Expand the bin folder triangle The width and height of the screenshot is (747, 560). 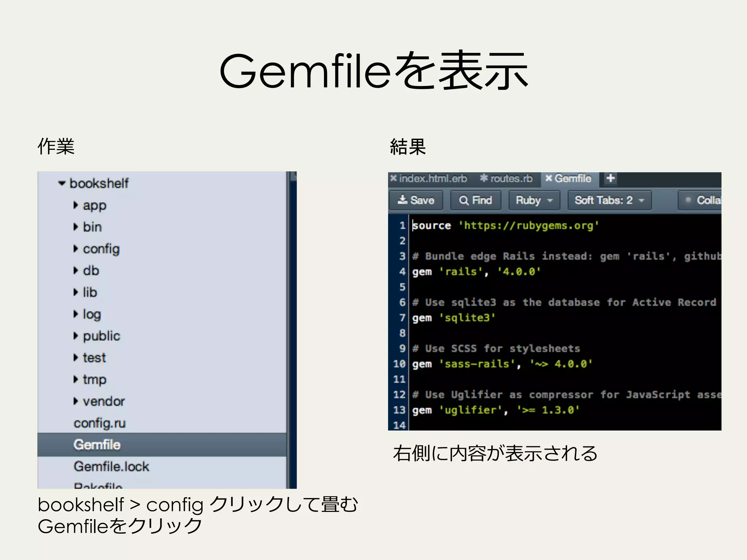point(76,227)
